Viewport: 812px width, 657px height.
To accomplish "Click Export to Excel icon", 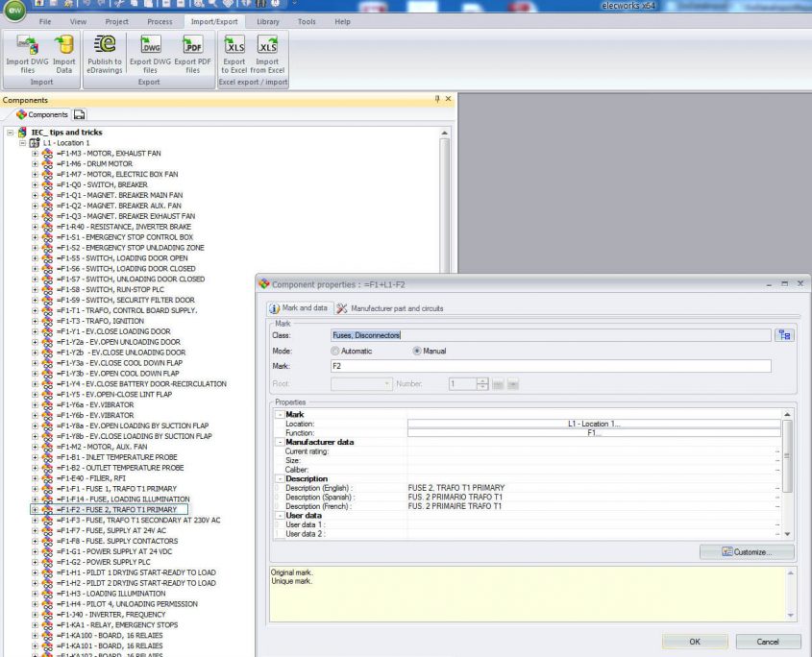I will click(234, 45).
